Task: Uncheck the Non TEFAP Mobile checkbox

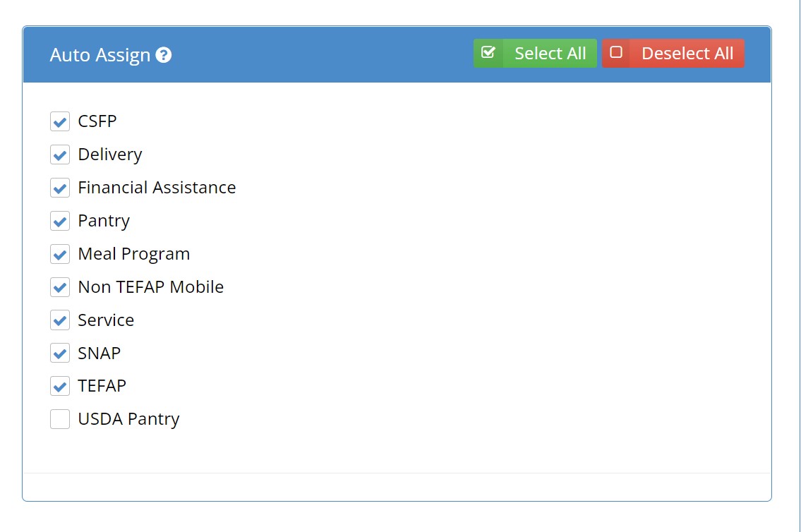Action: (x=60, y=287)
